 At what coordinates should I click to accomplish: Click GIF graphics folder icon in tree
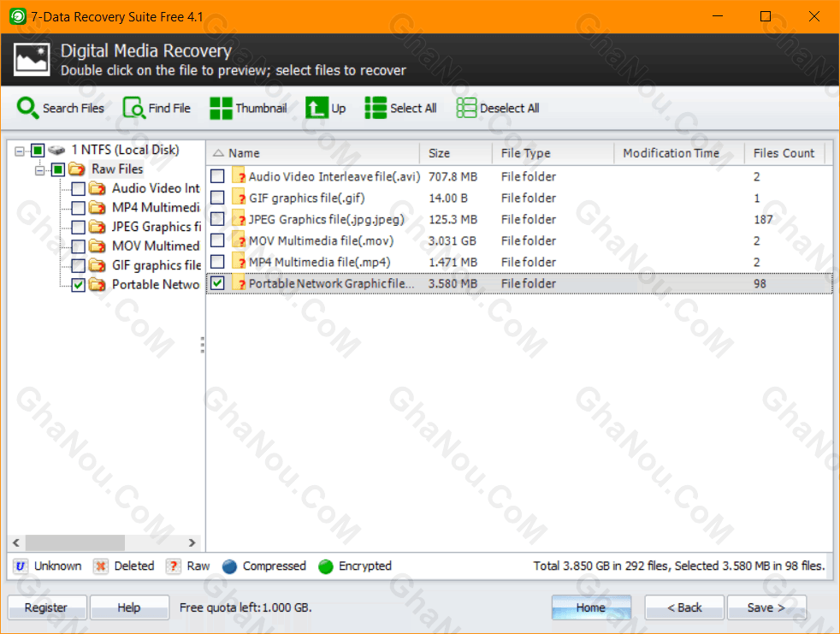pos(98,266)
